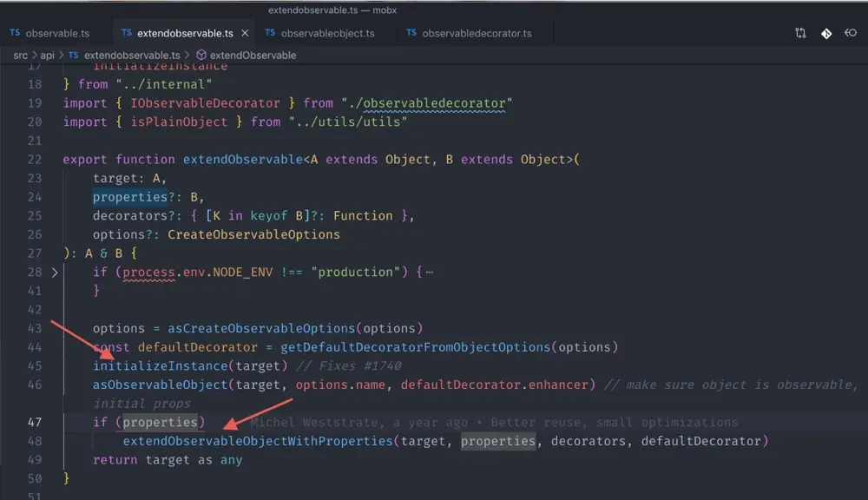Click "../internal" string on line 18
The image size is (868, 500).
(x=164, y=85)
